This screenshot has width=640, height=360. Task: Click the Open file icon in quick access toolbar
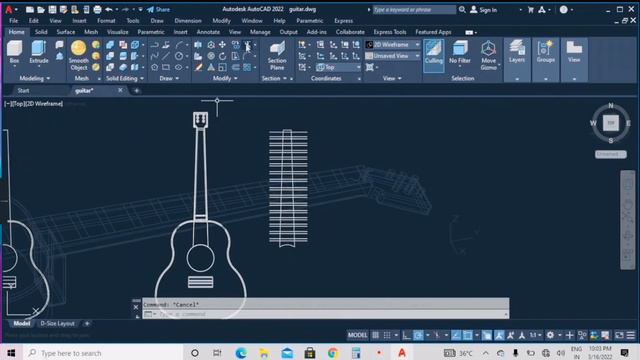coord(41,9)
